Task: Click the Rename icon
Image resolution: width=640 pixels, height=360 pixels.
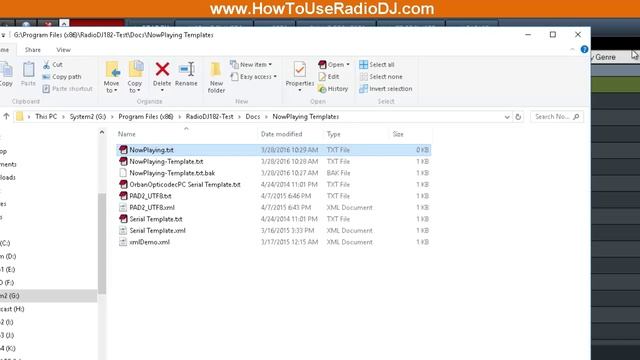Action: [186, 69]
